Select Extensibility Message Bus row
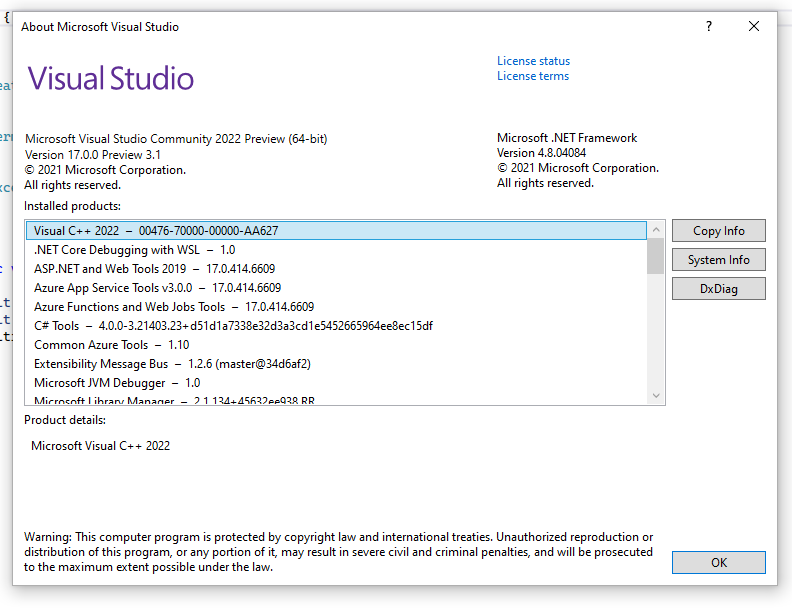This screenshot has height=611, width=792. pyautogui.click(x=336, y=364)
